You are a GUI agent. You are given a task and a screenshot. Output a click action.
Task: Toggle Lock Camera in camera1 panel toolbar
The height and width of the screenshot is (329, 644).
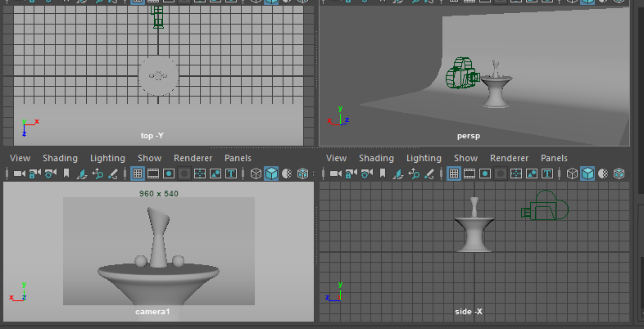click(x=35, y=174)
